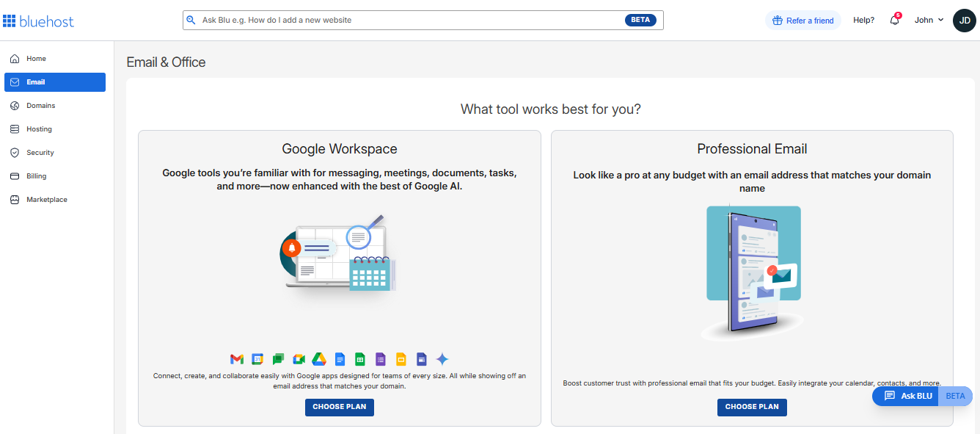Image resolution: width=980 pixels, height=434 pixels.
Task: Click the Refer a friend button
Action: pyautogui.click(x=803, y=20)
